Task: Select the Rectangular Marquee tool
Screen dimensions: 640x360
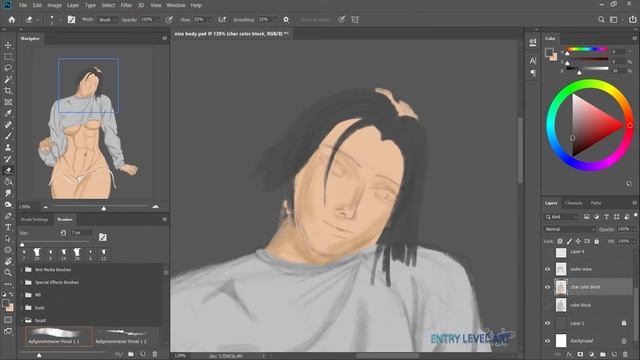Action: point(8,56)
